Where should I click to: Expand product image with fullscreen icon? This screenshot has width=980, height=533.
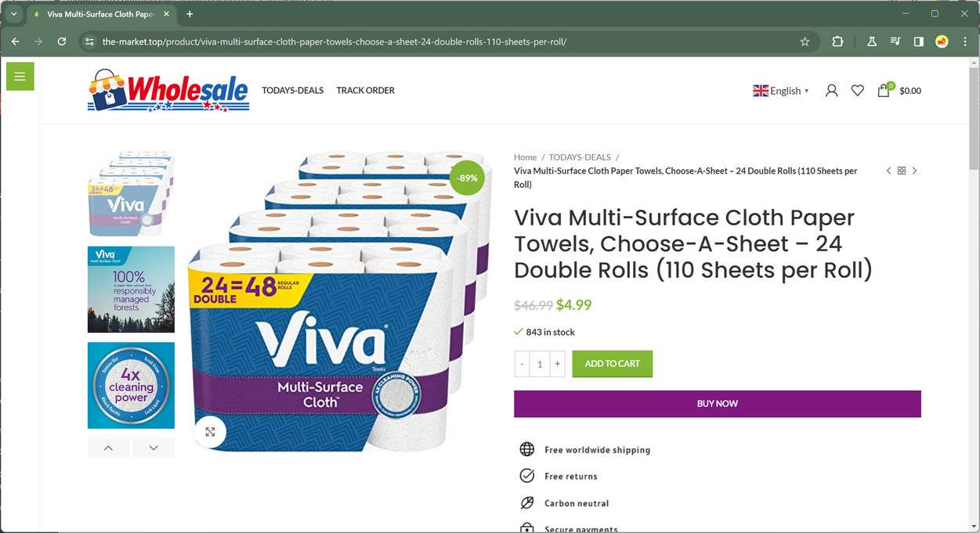click(210, 431)
